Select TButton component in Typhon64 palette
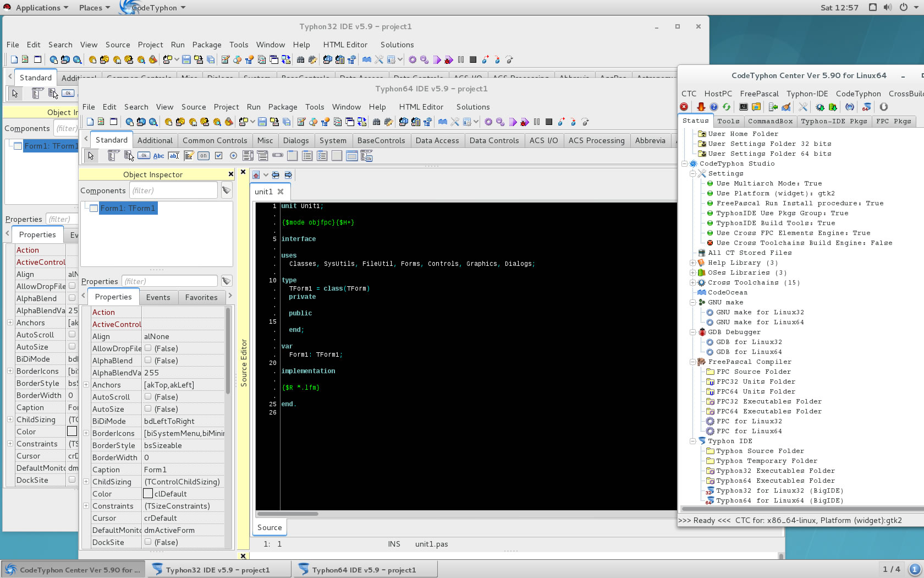This screenshot has width=924, height=578. click(x=144, y=156)
